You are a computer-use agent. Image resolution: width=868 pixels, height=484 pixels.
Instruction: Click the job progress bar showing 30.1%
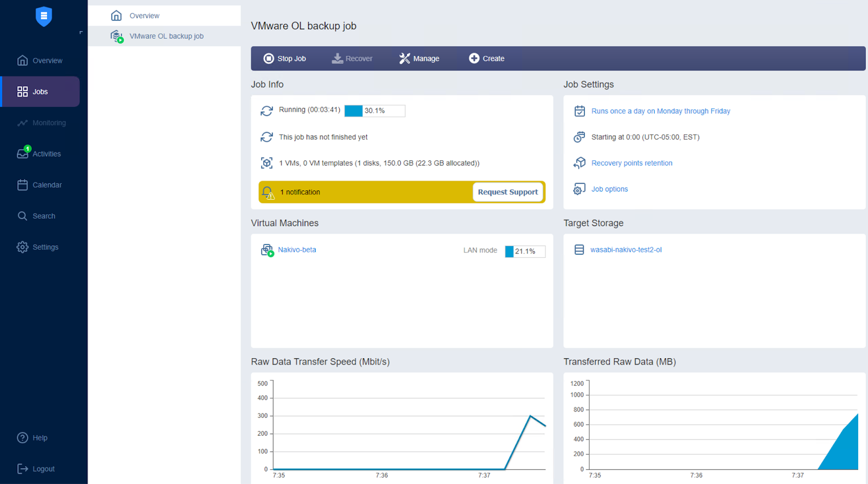pos(375,111)
